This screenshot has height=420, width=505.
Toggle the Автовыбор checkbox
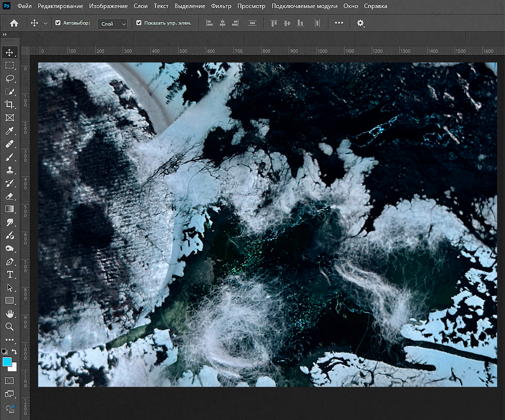[x=58, y=23]
